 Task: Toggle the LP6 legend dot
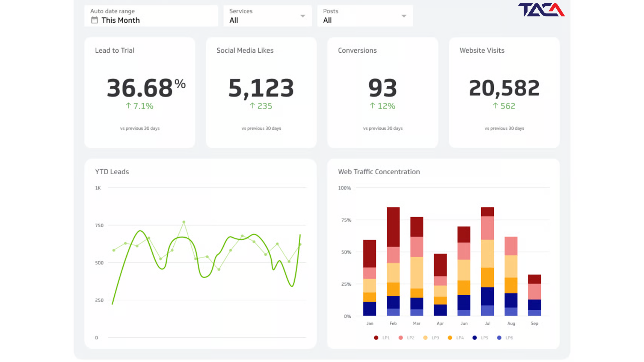click(499, 338)
